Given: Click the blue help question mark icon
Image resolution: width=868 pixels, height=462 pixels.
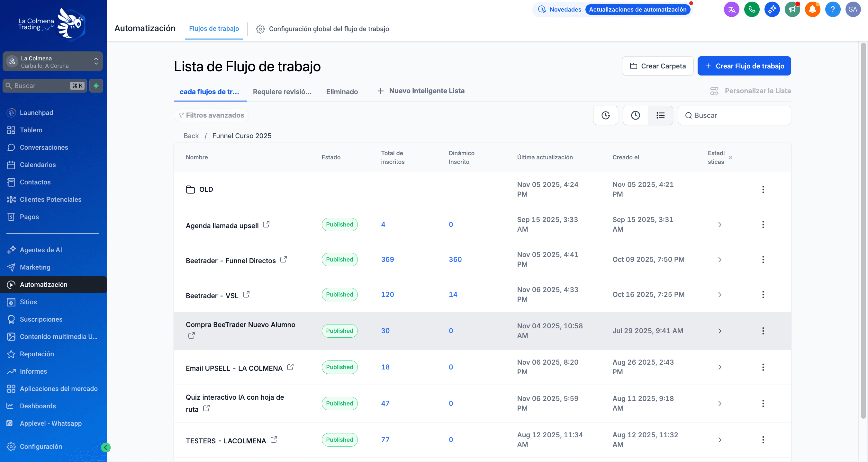Looking at the screenshot, I should [x=832, y=9].
